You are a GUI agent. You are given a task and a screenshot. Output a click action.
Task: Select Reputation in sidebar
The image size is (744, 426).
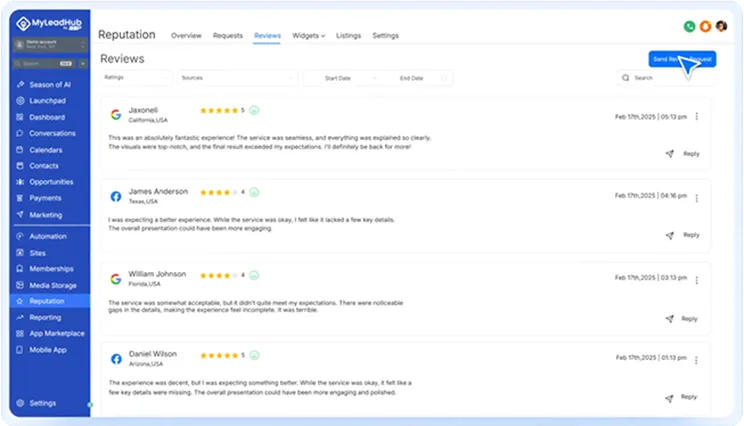[49, 301]
